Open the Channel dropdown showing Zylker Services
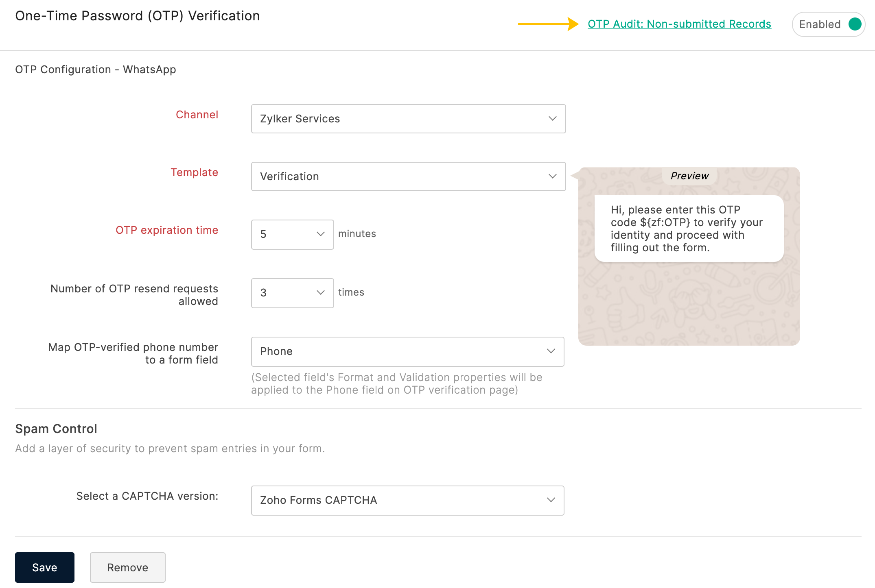 pos(408,119)
